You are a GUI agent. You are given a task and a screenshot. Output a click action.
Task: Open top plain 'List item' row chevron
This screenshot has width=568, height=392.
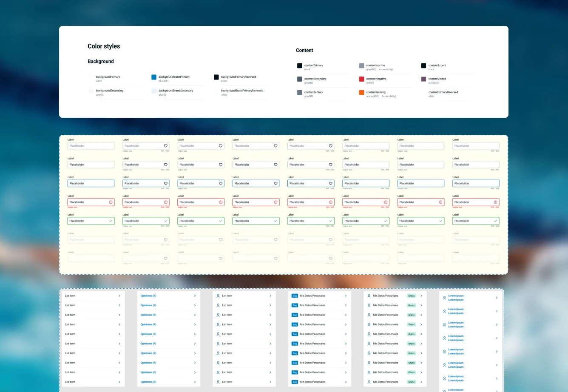(x=119, y=295)
